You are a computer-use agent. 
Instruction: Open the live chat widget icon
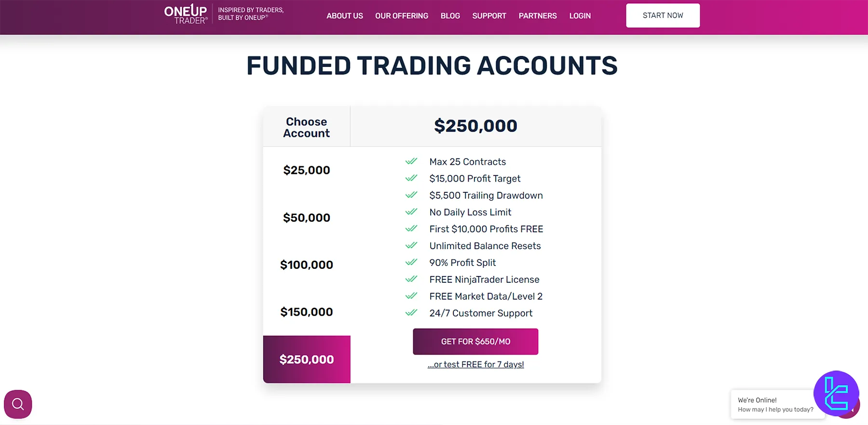pyautogui.click(x=836, y=394)
